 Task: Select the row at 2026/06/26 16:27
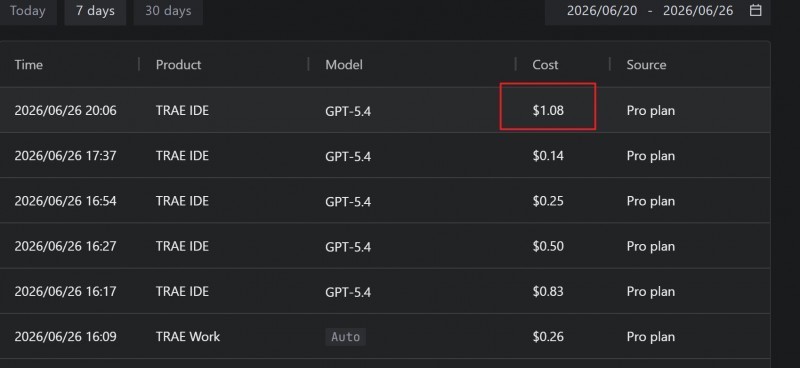[x=385, y=246]
